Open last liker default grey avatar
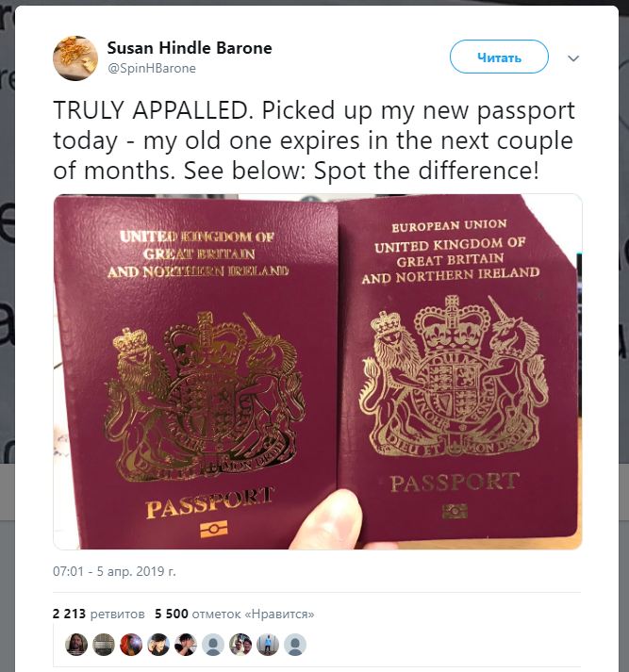629x672 pixels. pyautogui.click(x=295, y=645)
